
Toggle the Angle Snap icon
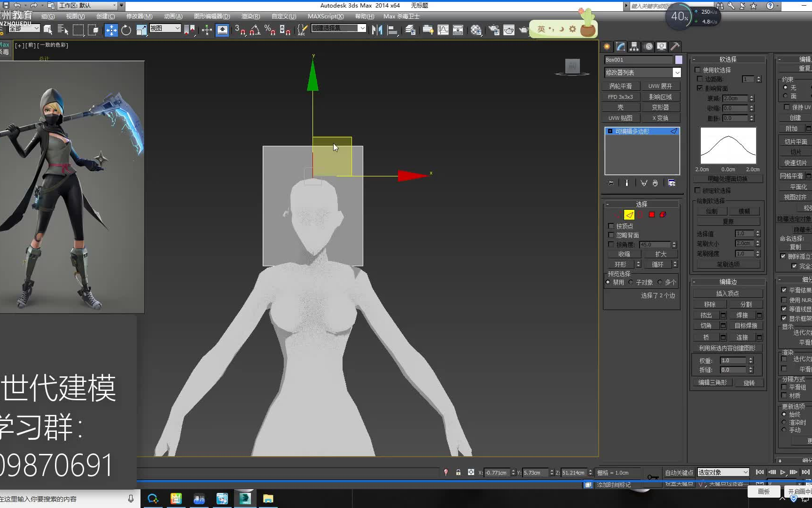tap(255, 30)
